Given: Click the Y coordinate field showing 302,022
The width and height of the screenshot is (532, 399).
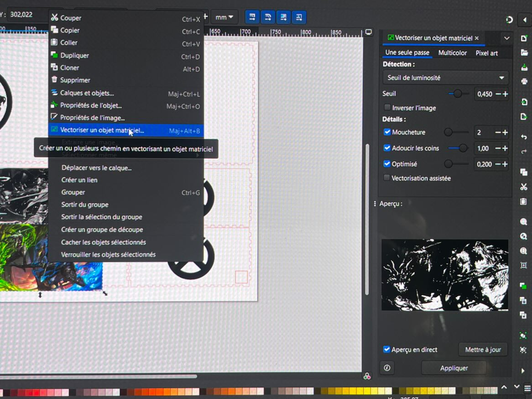Looking at the screenshot, I should [27, 15].
